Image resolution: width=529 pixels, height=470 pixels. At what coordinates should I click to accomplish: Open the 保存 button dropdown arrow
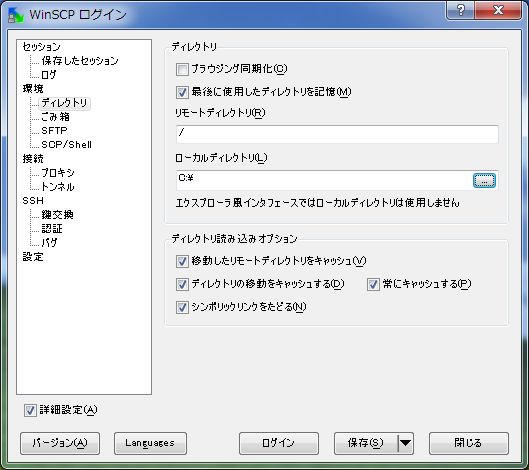(x=406, y=443)
